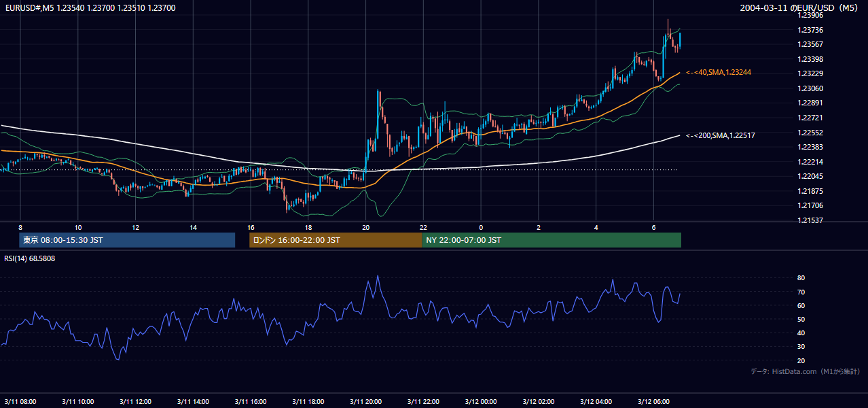This screenshot has height=408, width=868.
Task: Click the price axis value 1.22383
Action: click(x=811, y=147)
